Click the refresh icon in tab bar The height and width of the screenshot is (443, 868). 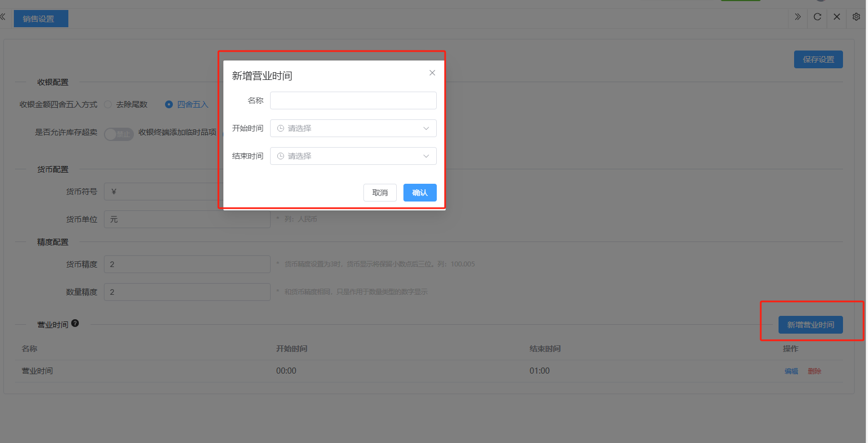point(817,17)
